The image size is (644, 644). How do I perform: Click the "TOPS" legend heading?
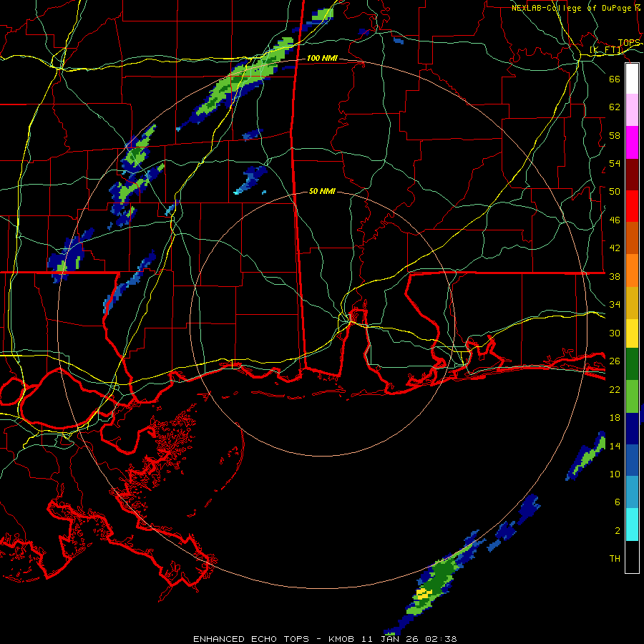click(x=629, y=43)
